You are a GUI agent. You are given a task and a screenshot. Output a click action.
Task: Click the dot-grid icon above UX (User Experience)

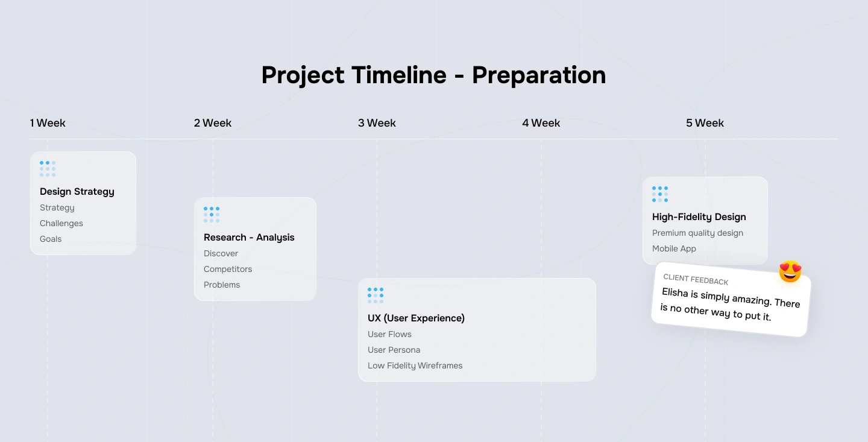click(x=376, y=295)
